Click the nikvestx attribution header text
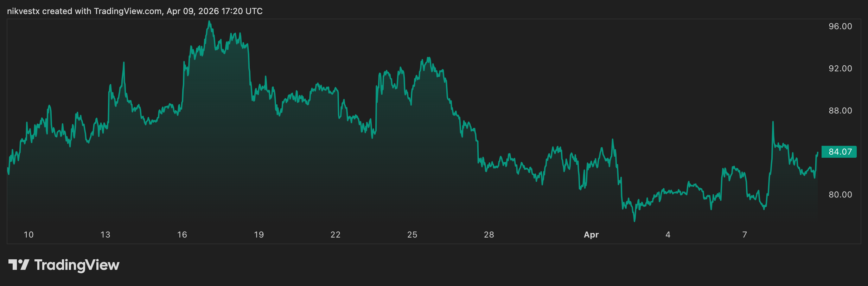 (x=135, y=11)
